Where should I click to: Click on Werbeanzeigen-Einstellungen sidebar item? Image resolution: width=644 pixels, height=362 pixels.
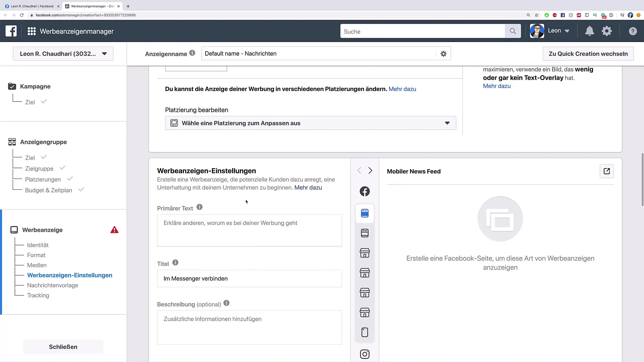click(x=69, y=276)
